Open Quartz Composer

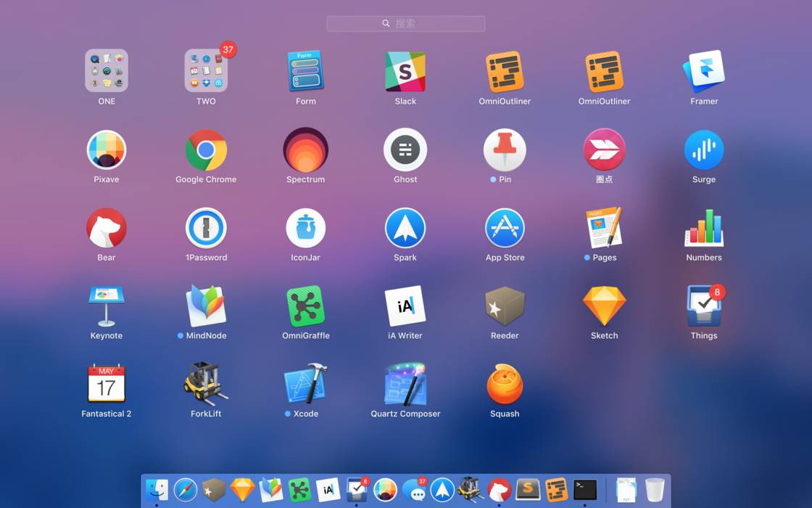click(405, 384)
